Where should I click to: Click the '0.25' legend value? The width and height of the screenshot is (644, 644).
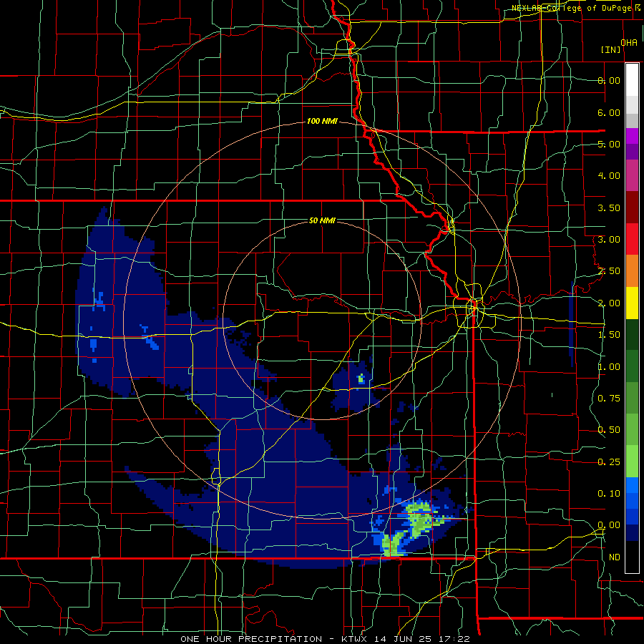pyautogui.click(x=609, y=462)
